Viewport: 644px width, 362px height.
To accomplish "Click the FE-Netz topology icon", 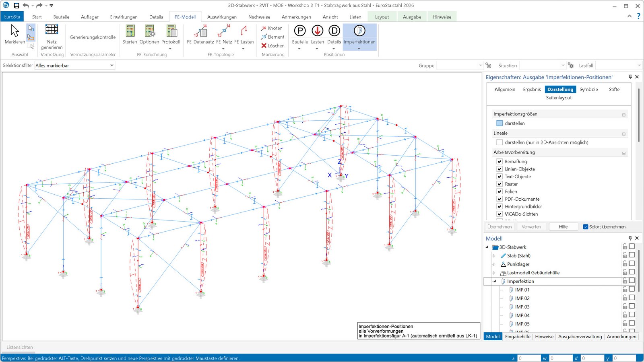I will 224,31.
